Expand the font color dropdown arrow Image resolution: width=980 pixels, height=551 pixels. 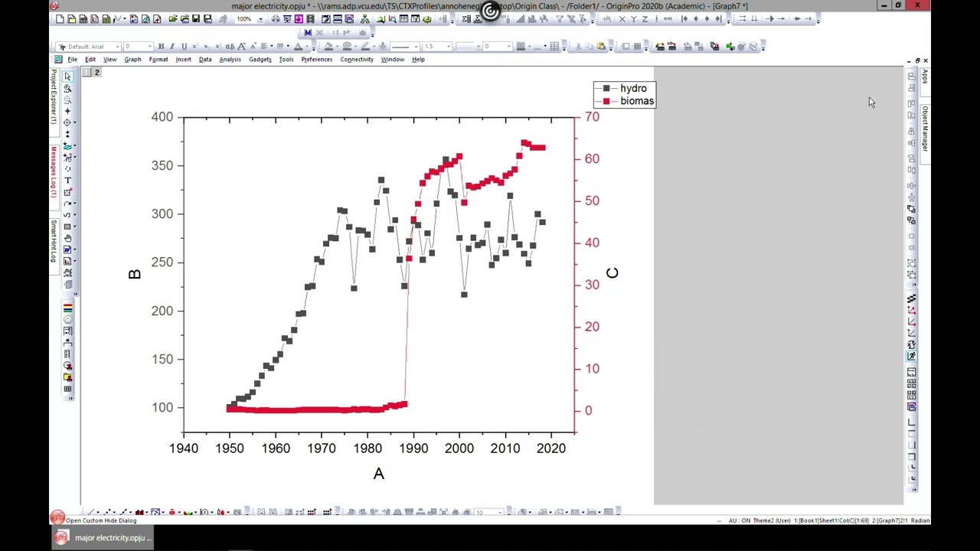[307, 47]
